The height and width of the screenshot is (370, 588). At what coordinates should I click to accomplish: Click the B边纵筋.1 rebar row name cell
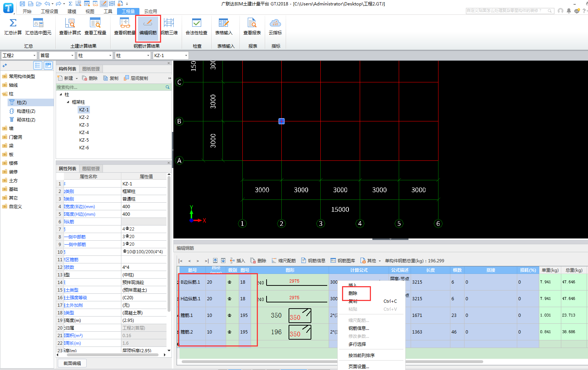[x=193, y=282]
